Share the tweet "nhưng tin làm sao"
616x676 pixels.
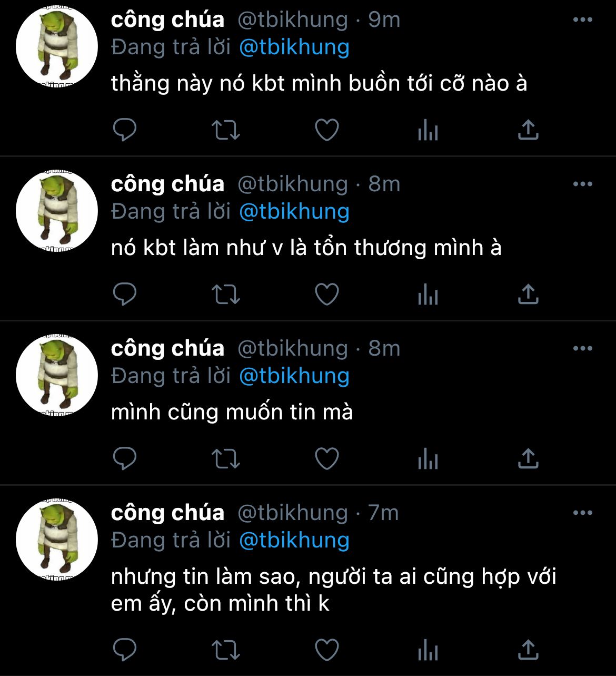528,650
